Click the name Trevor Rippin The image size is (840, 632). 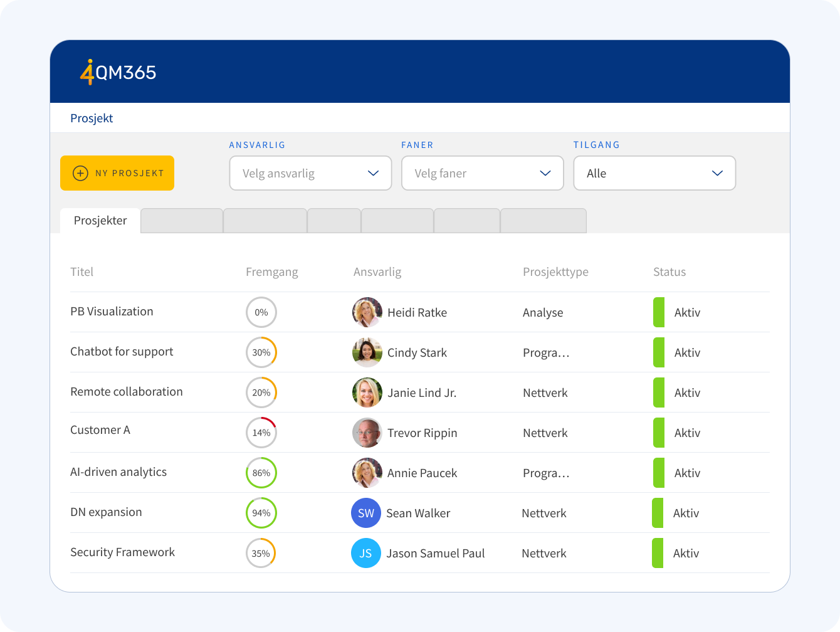[422, 433]
